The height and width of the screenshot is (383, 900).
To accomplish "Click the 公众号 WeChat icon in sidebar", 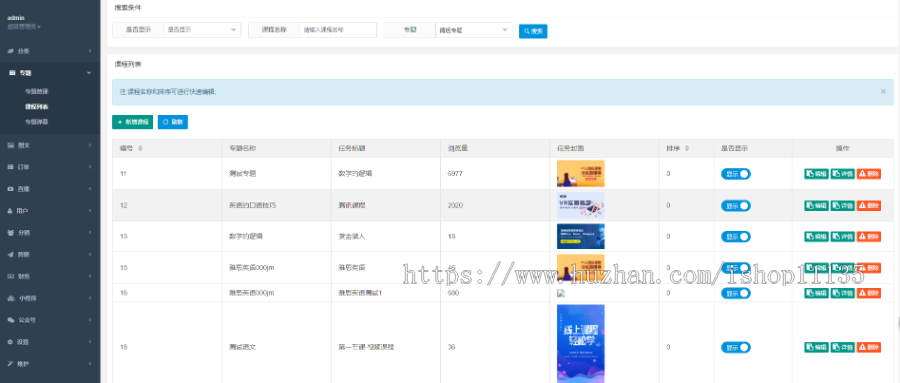I will [x=10, y=320].
